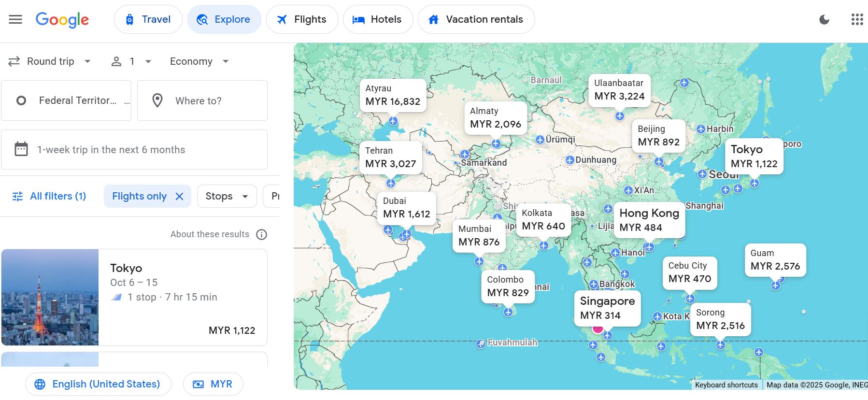The height and width of the screenshot is (400, 868).
Task: Select Cebu City MYR 470 map label
Action: click(x=690, y=272)
